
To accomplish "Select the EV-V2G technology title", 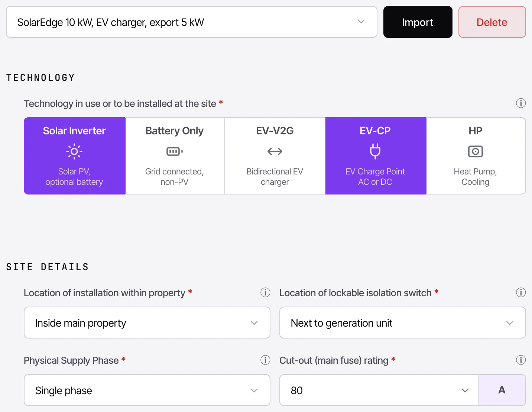I will pyautogui.click(x=275, y=131).
